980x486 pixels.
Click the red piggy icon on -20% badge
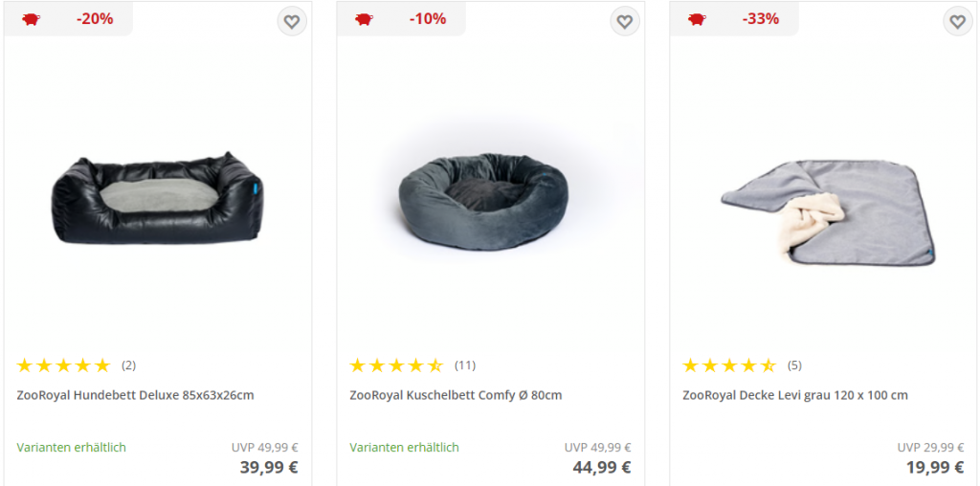click(x=31, y=19)
